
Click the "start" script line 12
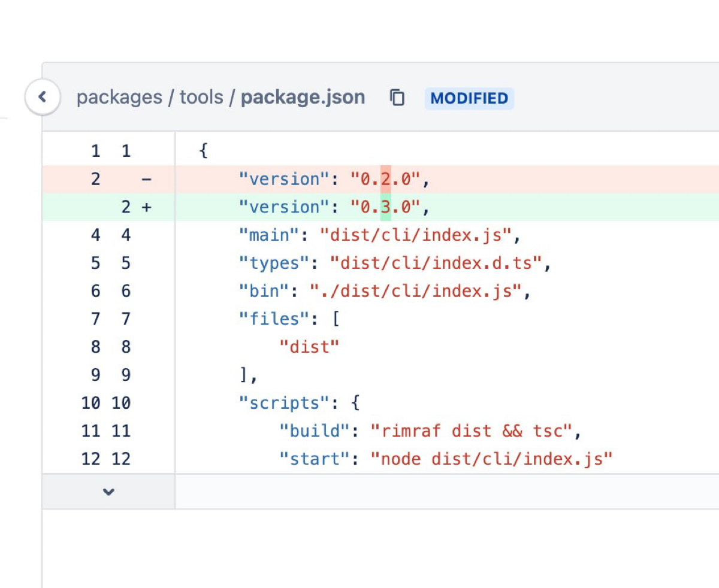[x=446, y=459]
